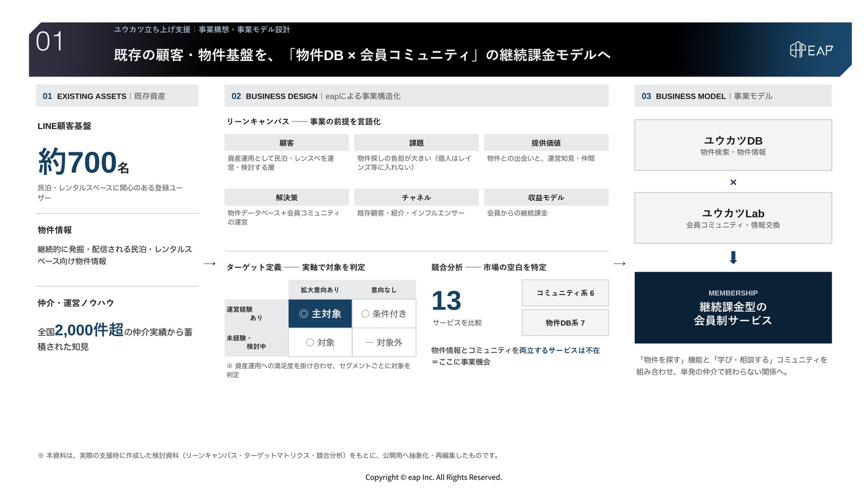Click the 約700名 figure
This screenshot has width=868, height=488.
coord(84,162)
